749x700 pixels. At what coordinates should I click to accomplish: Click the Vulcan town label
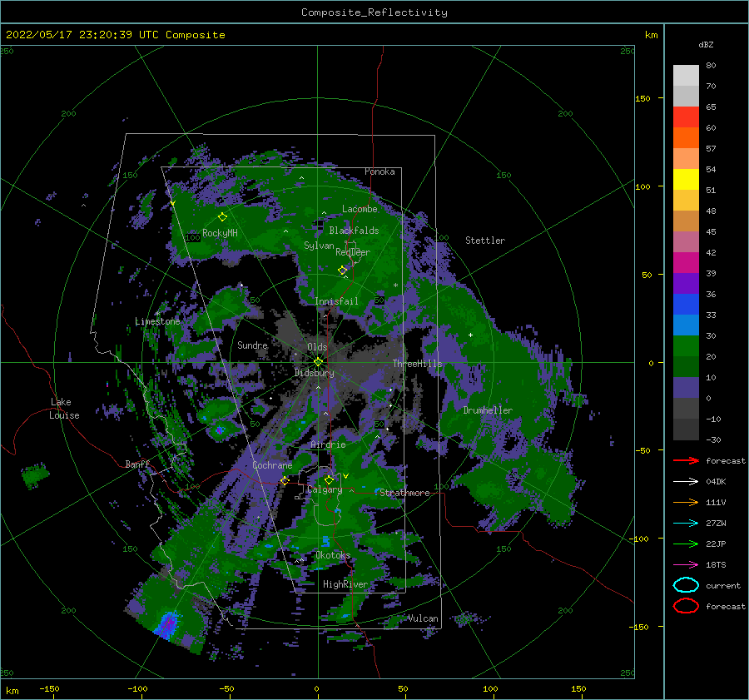pos(423,618)
